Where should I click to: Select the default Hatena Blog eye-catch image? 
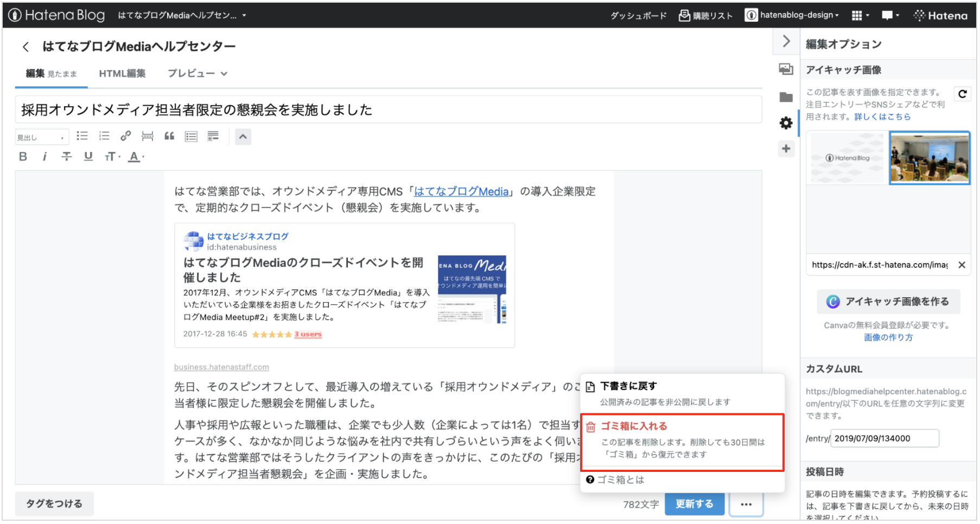[847, 158]
